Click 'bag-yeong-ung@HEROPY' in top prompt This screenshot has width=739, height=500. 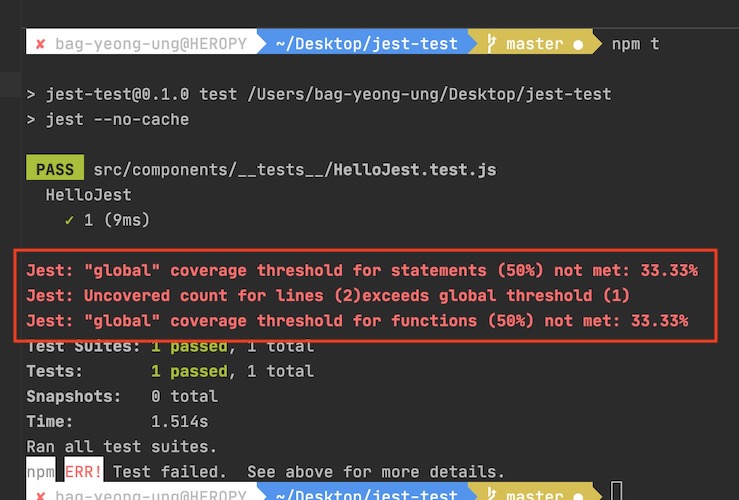(151, 44)
